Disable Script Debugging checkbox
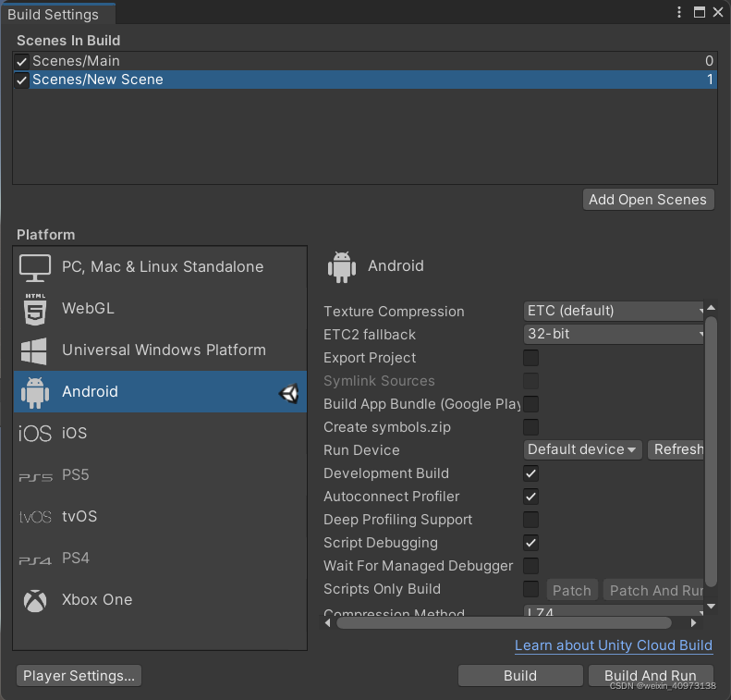Viewport: 731px width, 700px height. click(x=530, y=543)
